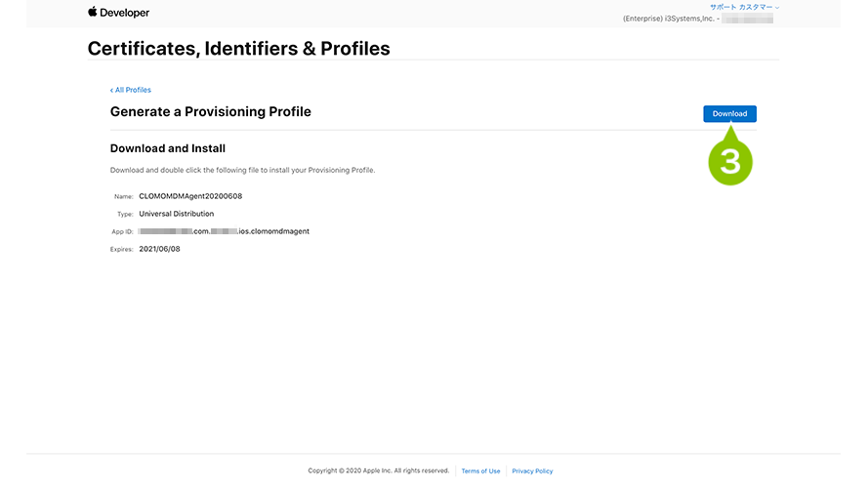Select the profile name CLOMOMDMAgent20200608

190,196
